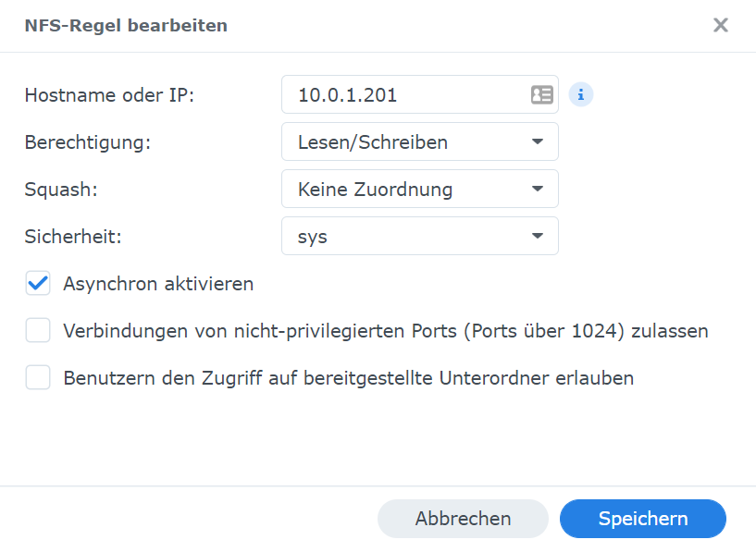Click the 'Squash:' field label
Screen dimensions: 756x552
coord(58,190)
